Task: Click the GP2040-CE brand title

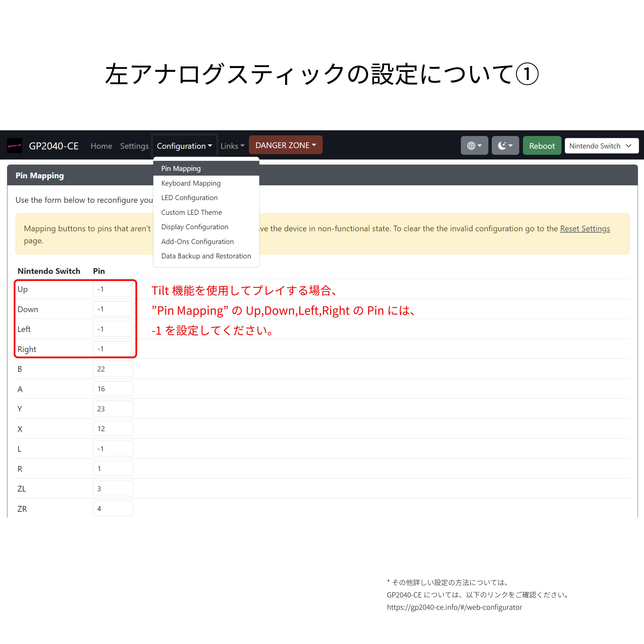Action: click(x=54, y=146)
